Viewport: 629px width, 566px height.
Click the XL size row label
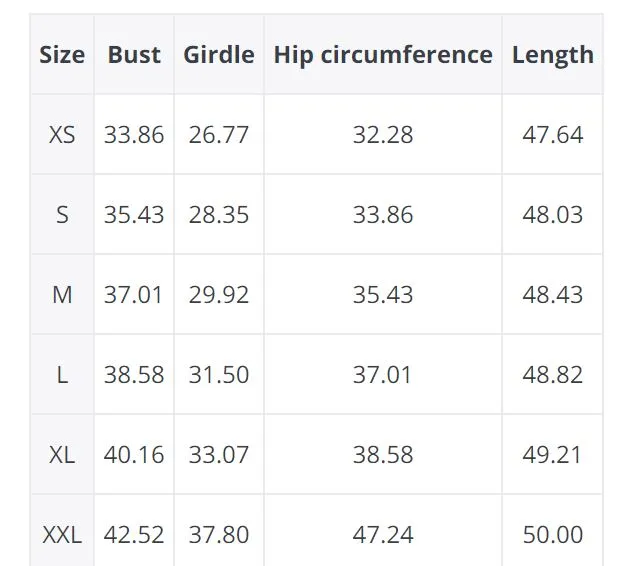click(62, 454)
